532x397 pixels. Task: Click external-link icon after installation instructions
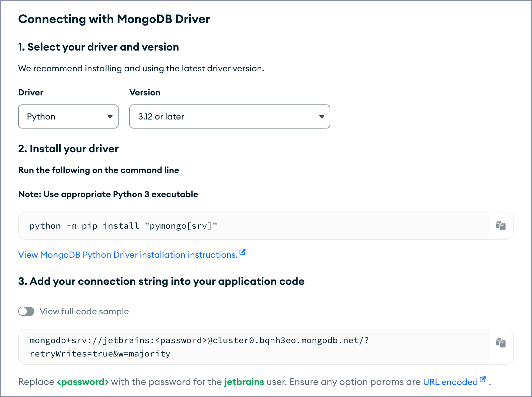coord(243,252)
